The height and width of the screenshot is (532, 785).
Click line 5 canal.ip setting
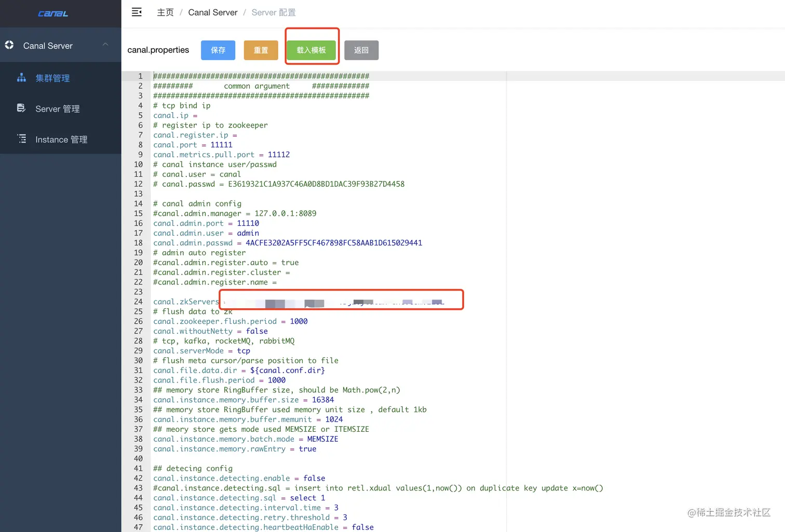[x=175, y=115]
